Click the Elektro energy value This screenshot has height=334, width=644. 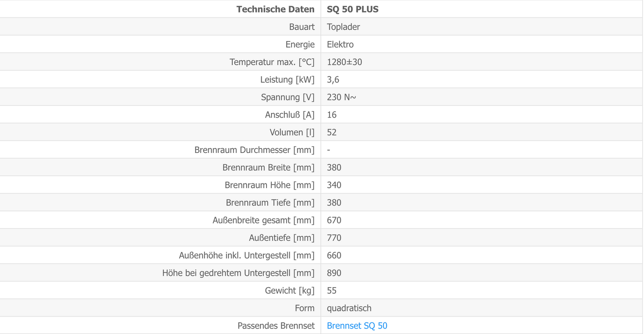(x=340, y=44)
